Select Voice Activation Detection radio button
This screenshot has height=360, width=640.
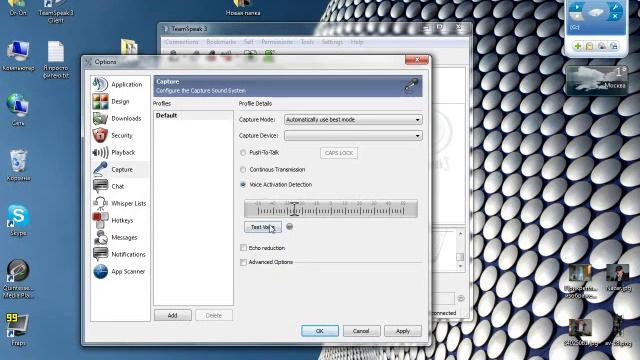pos(243,184)
